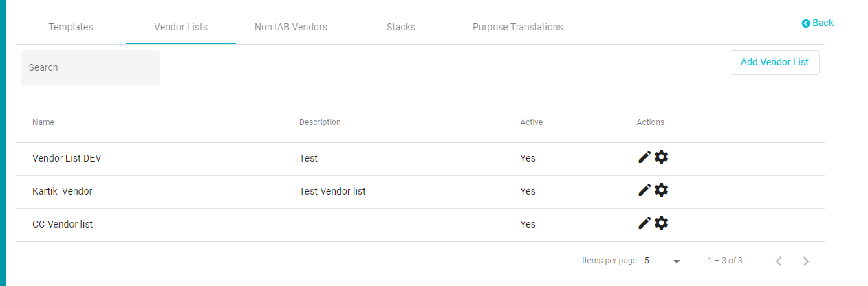The height and width of the screenshot is (286, 868).
Task: Switch to the Stacks tab
Action: [401, 27]
